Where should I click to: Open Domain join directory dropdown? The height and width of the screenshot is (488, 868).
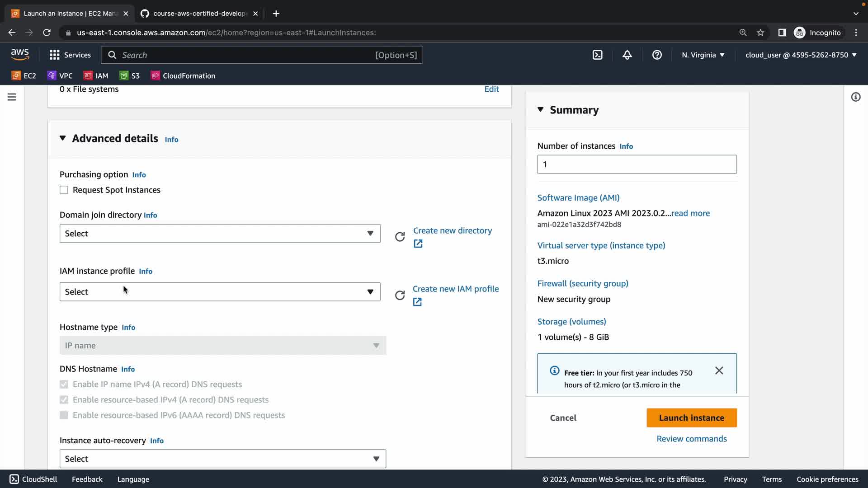coord(220,234)
